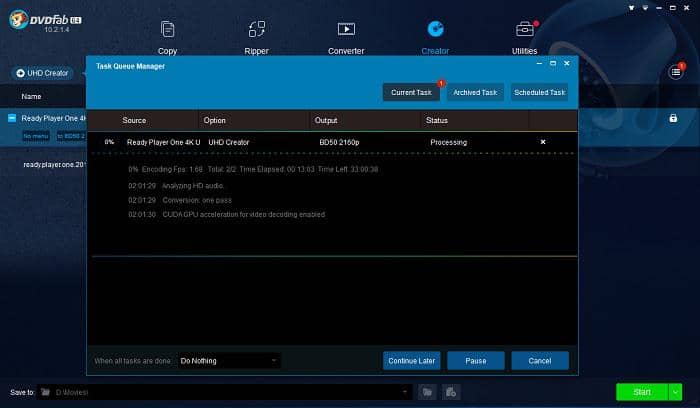Pause the current task
The image size is (700, 408).
476,361
